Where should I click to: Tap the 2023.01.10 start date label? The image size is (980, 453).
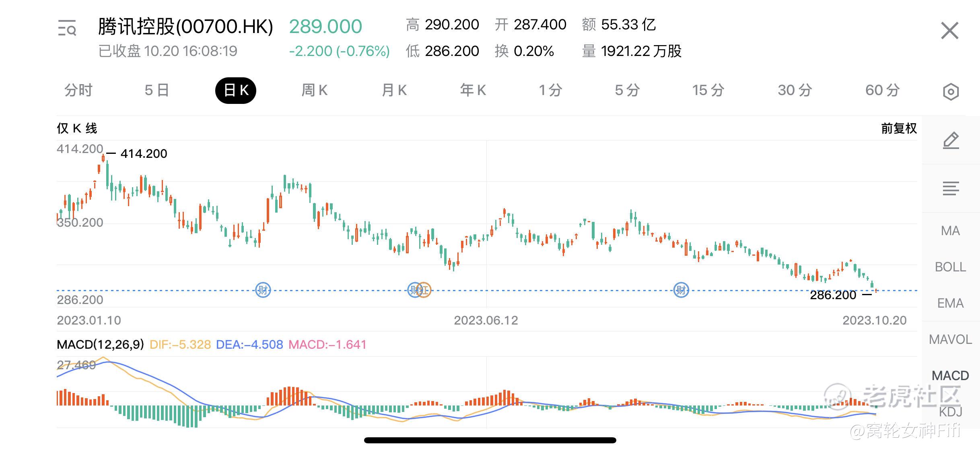click(89, 321)
